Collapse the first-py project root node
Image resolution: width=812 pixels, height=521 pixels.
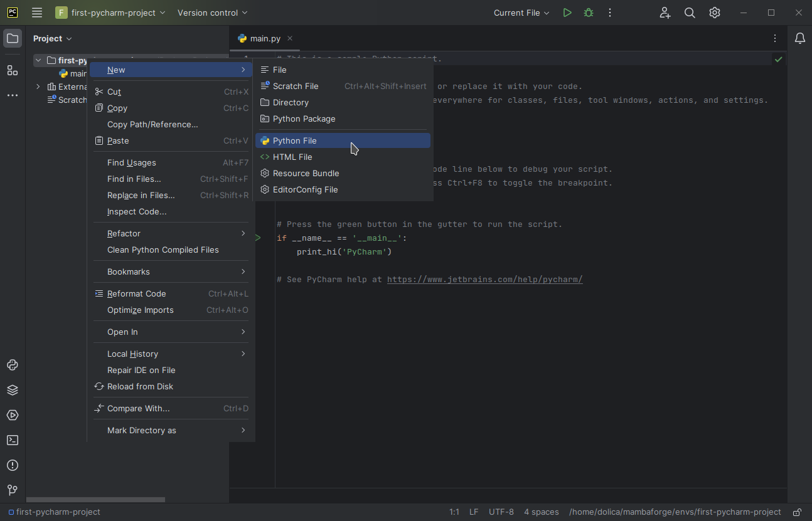click(38, 60)
